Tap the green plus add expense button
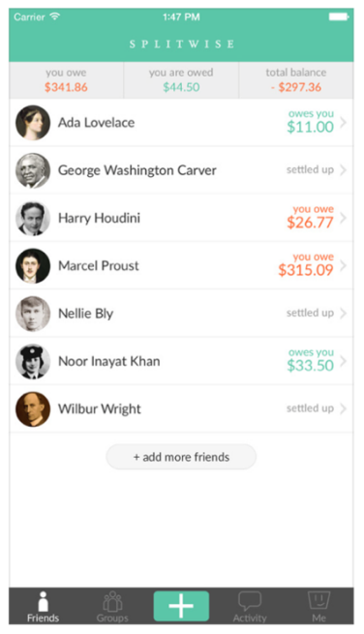The height and width of the screenshot is (634, 364). click(181, 606)
